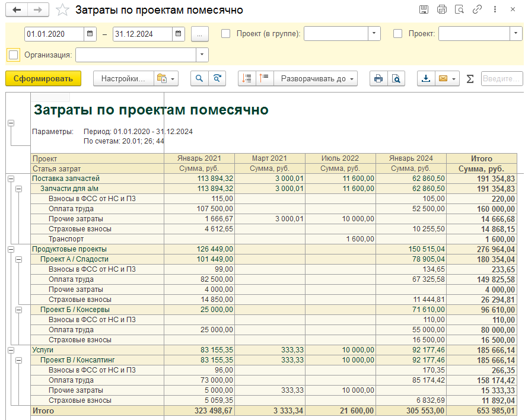Image resolution: width=525 pixels, height=420 pixels.
Task: Collapse the Продуктовые проекты group
Action: tap(11, 250)
